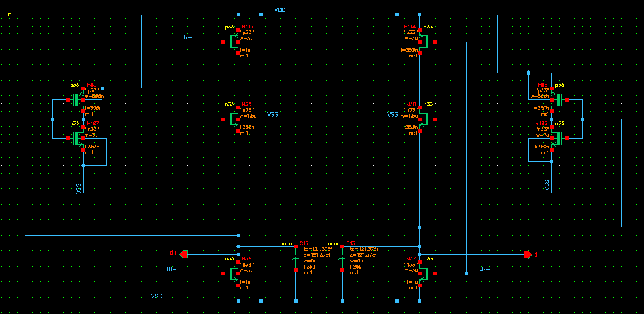Click the l=1u parameter of M37

click(x=412, y=282)
